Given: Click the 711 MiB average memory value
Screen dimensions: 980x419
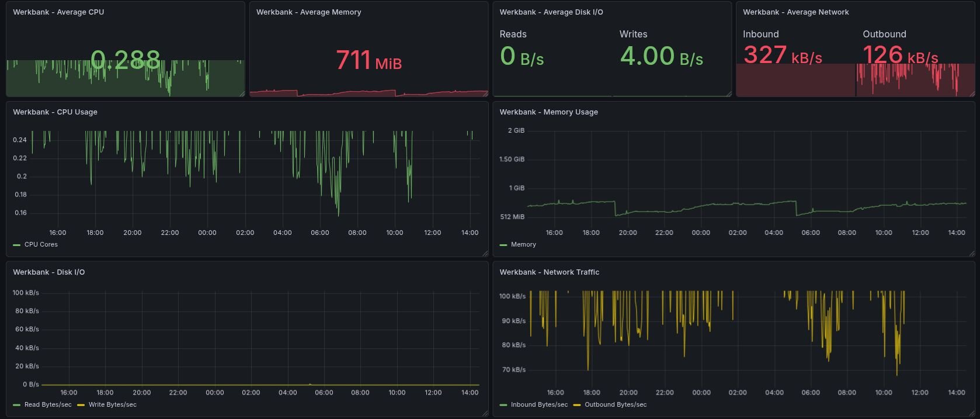Looking at the screenshot, I should point(369,60).
